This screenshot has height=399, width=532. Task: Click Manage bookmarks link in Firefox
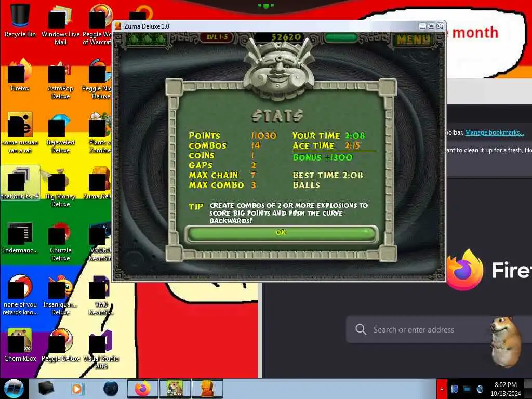pyautogui.click(x=494, y=132)
